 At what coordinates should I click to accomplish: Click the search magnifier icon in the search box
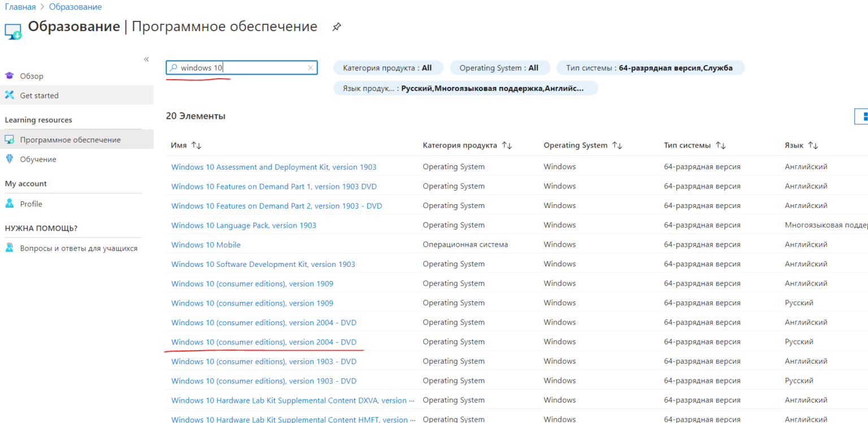point(174,68)
